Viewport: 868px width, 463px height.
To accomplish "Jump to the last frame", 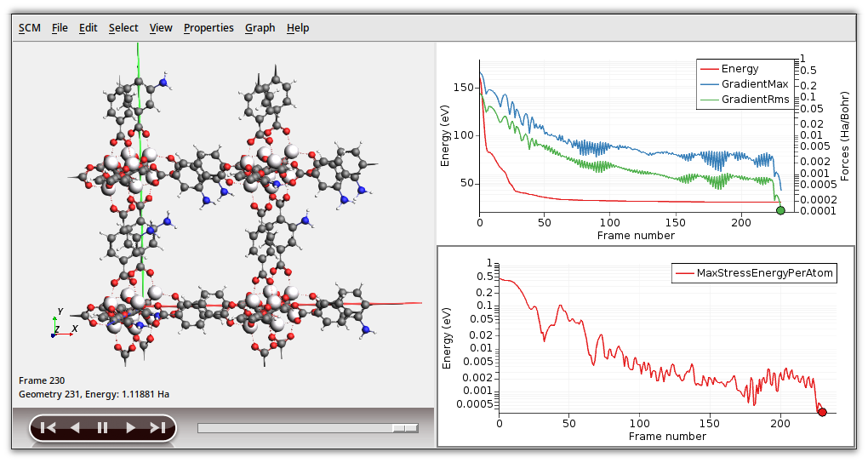I will click(x=157, y=427).
